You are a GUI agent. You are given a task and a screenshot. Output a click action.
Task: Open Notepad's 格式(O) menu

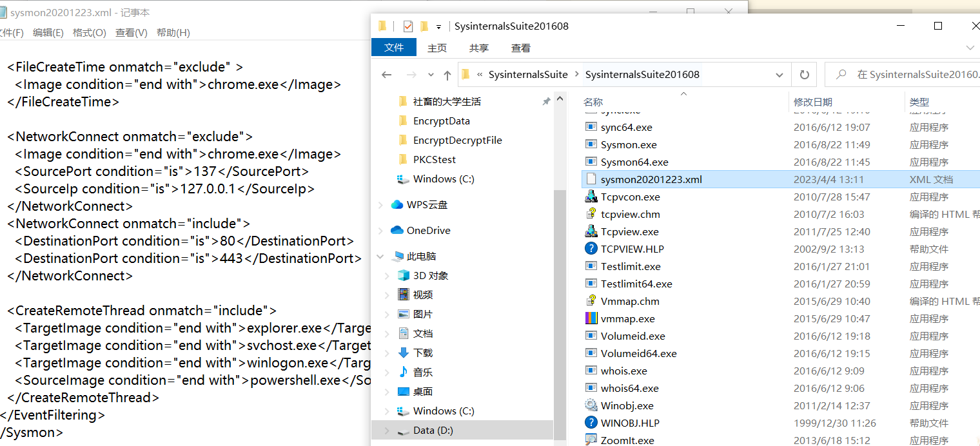coord(90,32)
